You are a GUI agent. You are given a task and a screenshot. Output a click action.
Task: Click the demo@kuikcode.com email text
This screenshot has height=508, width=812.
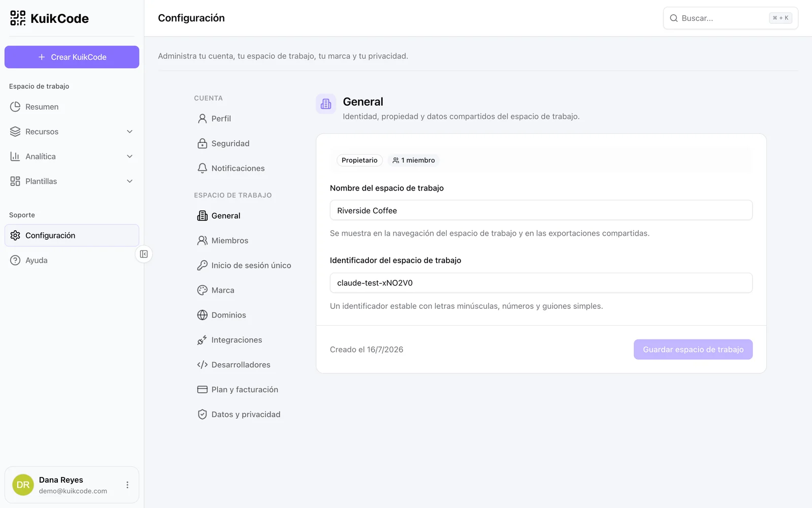[x=73, y=491]
